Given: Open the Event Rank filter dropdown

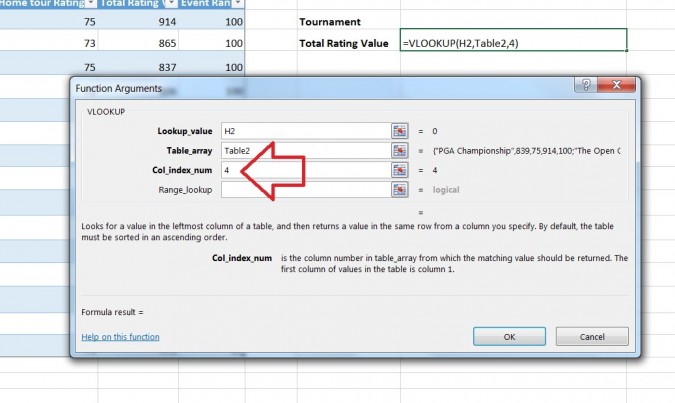Looking at the screenshot, I should [x=238, y=3].
